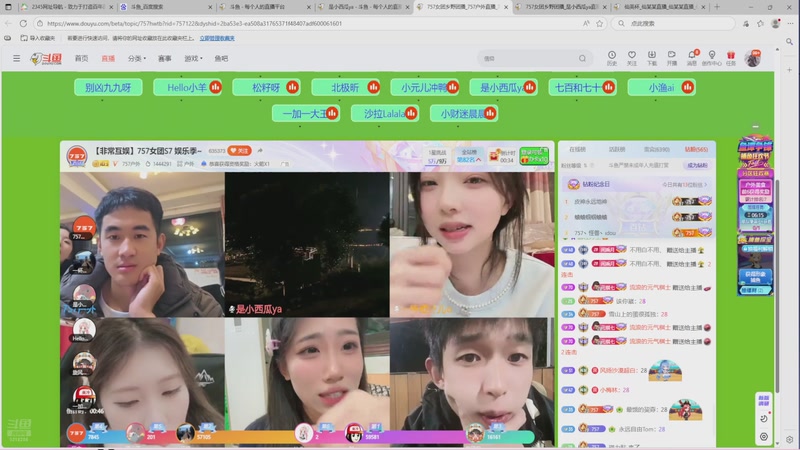Open the 历史 history icon
Image resolution: width=800 pixels, height=450 pixels.
coord(612,58)
